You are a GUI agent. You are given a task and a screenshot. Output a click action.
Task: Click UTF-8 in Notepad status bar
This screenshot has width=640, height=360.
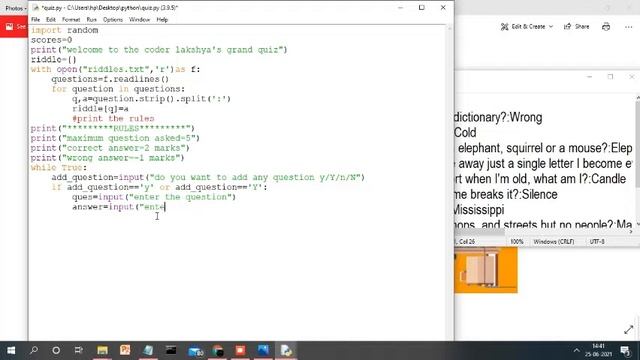coord(597,242)
